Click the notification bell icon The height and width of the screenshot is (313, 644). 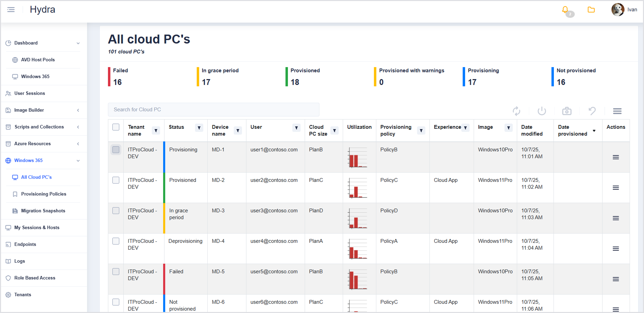[565, 10]
